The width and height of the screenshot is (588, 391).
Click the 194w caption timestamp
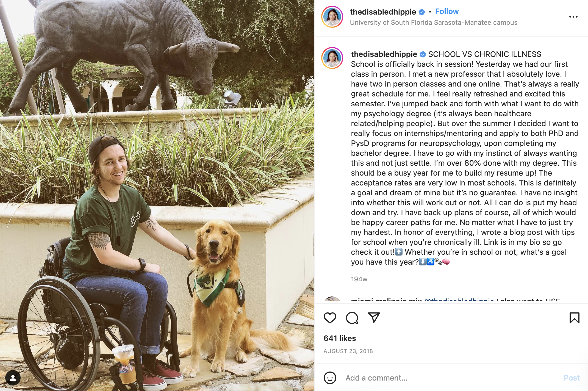pyautogui.click(x=359, y=279)
